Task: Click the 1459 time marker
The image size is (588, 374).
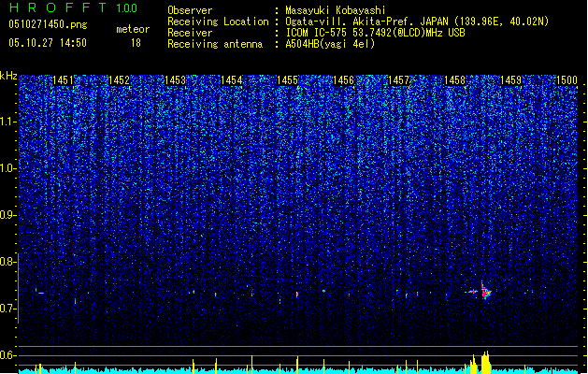Action: [510, 80]
